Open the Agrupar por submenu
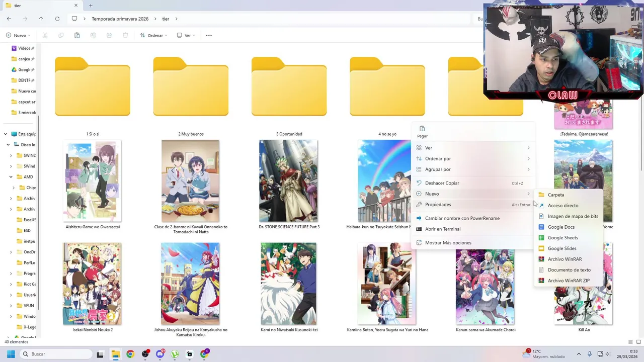The height and width of the screenshot is (362, 644). coord(473,169)
